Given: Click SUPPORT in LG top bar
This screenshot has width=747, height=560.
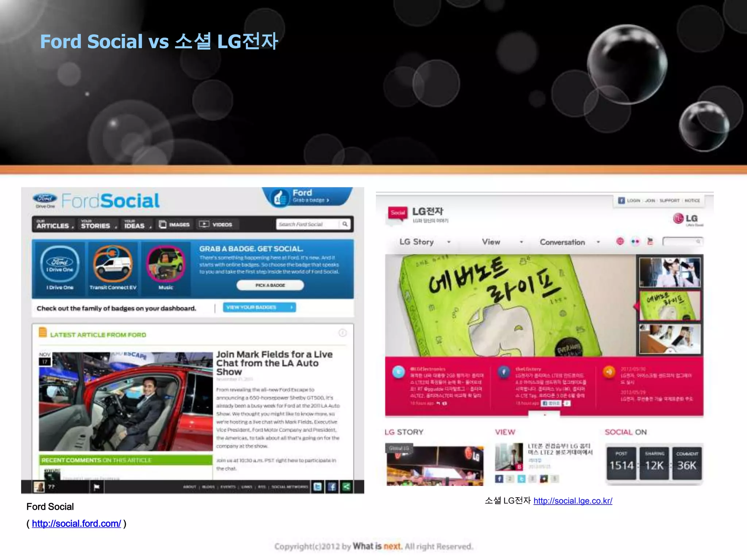Looking at the screenshot, I should point(670,201).
